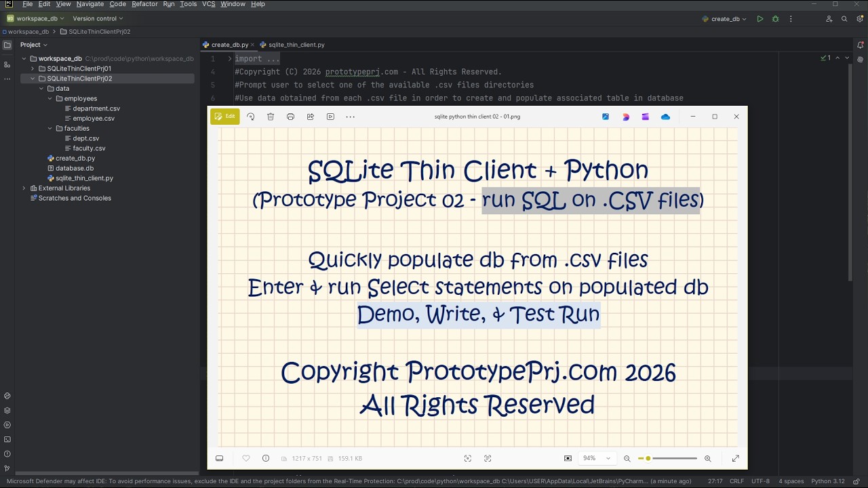
Task: Zoom in with the magnifier plus icon
Action: click(708, 459)
